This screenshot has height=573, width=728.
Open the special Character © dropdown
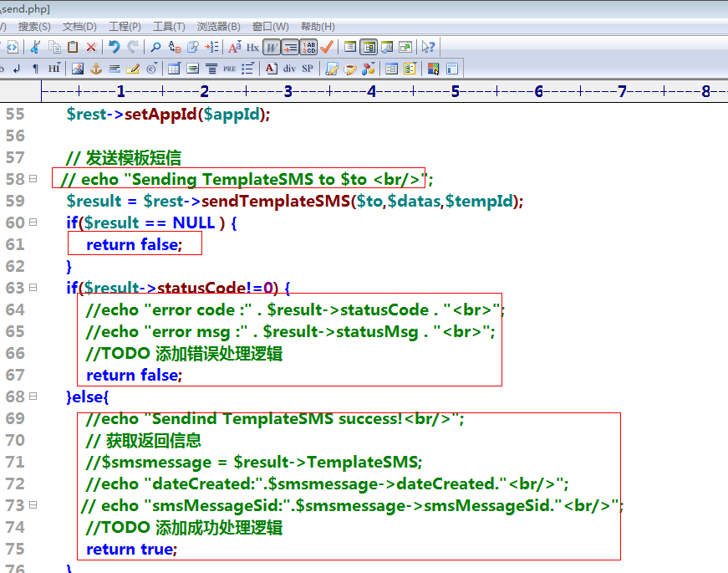coord(152,69)
